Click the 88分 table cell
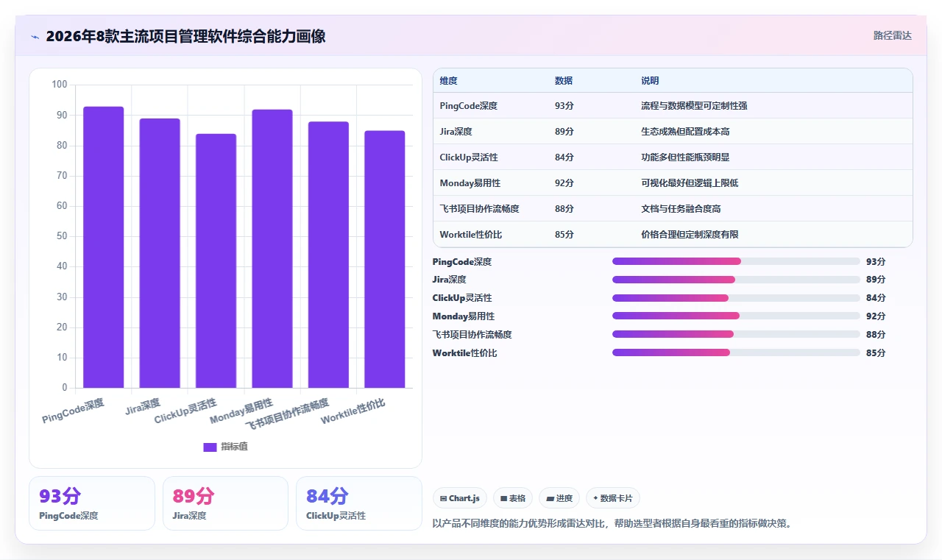Viewport: 942px width, 560px height. click(x=564, y=209)
